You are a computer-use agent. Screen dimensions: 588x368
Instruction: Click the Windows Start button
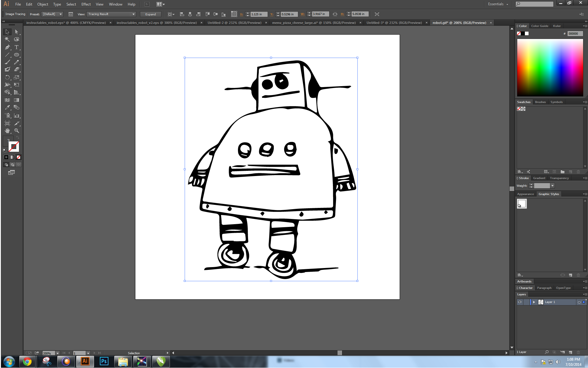pyautogui.click(x=9, y=362)
